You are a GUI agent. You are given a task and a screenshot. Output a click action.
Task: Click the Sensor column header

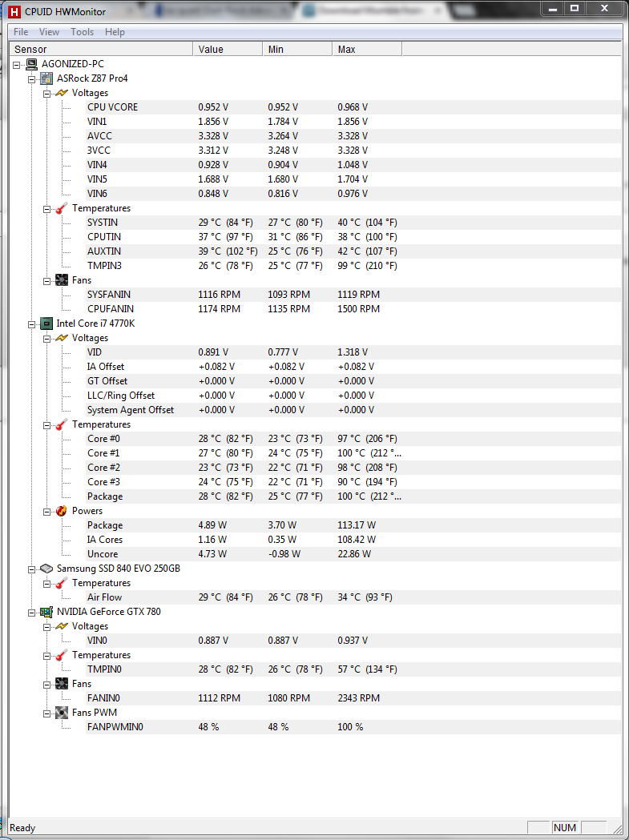(x=101, y=50)
